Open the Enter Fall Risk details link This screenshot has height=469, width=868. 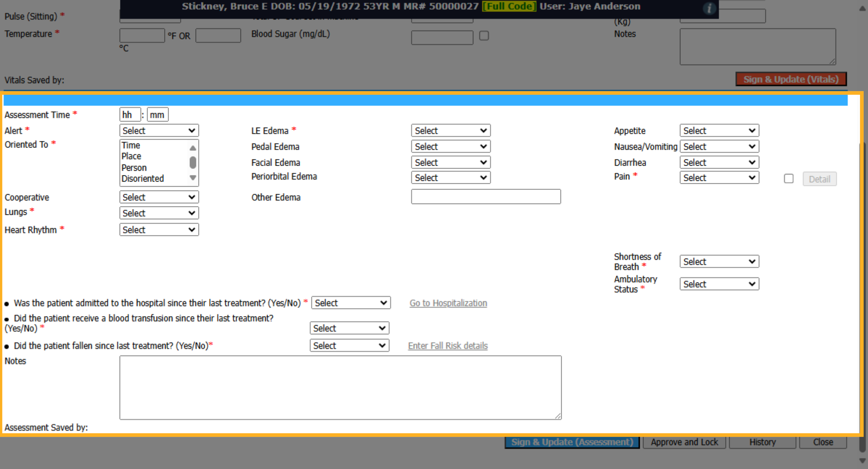coord(448,346)
